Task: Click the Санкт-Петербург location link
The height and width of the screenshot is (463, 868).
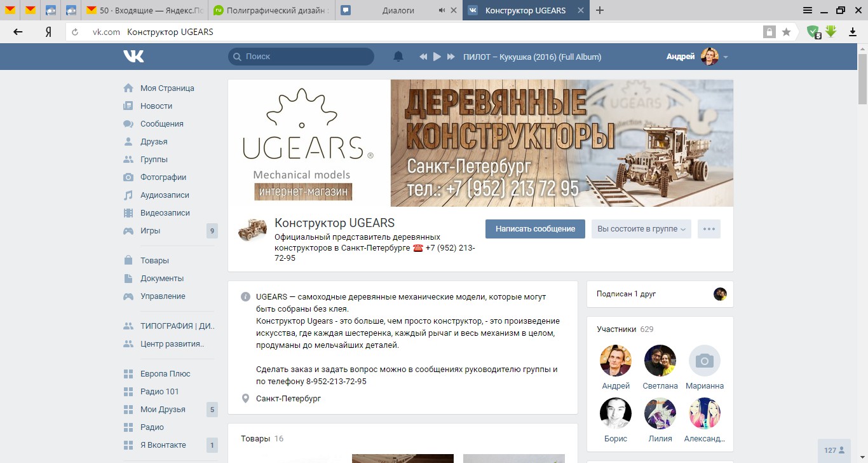Action: tap(288, 399)
